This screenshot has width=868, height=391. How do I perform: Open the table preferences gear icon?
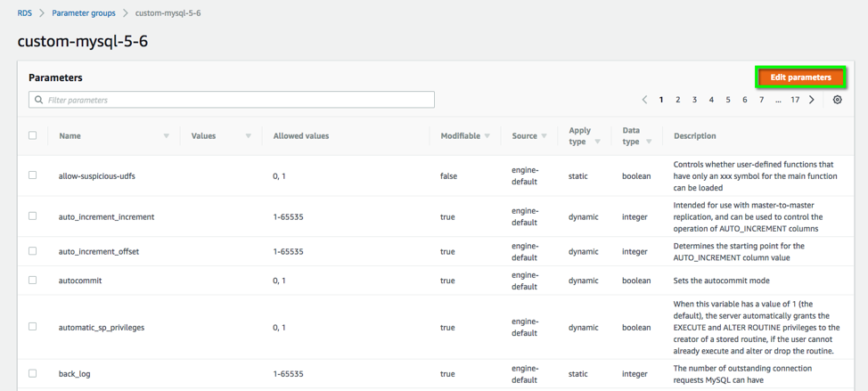(837, 100)
